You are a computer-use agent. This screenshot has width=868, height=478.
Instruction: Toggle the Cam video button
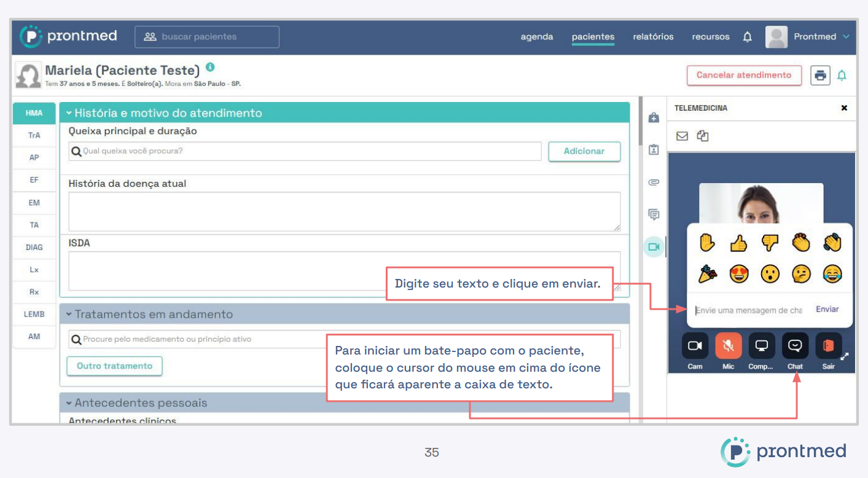(x=695, y=346)
